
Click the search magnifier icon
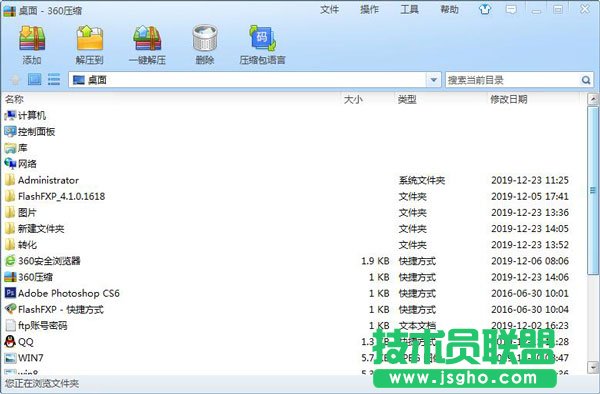585,80
